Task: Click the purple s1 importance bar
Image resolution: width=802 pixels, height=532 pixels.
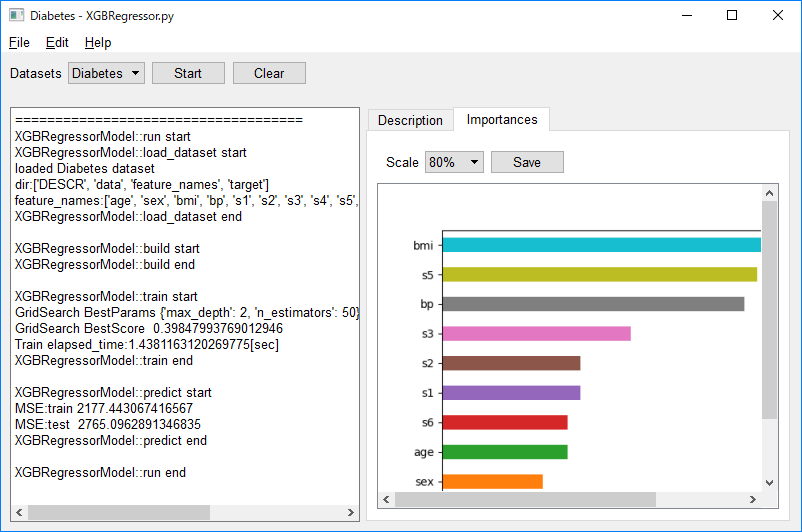Action: tap(511, 393)
